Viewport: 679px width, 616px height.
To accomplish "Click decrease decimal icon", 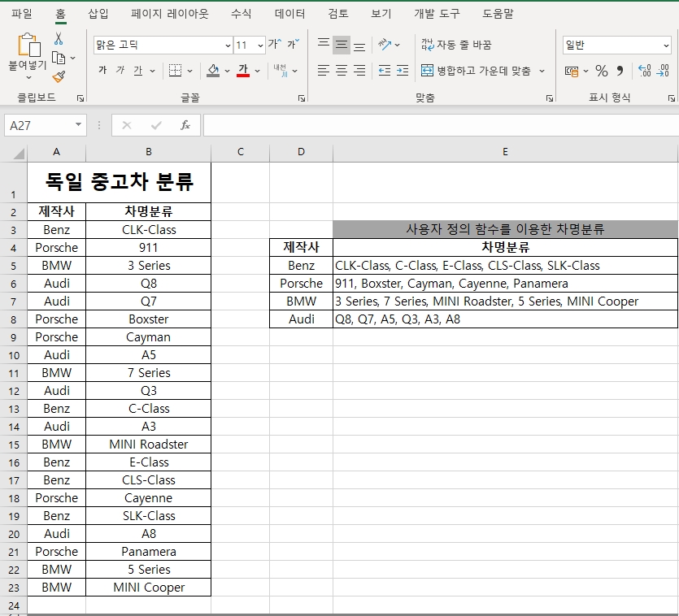I will tap(663, 71).
